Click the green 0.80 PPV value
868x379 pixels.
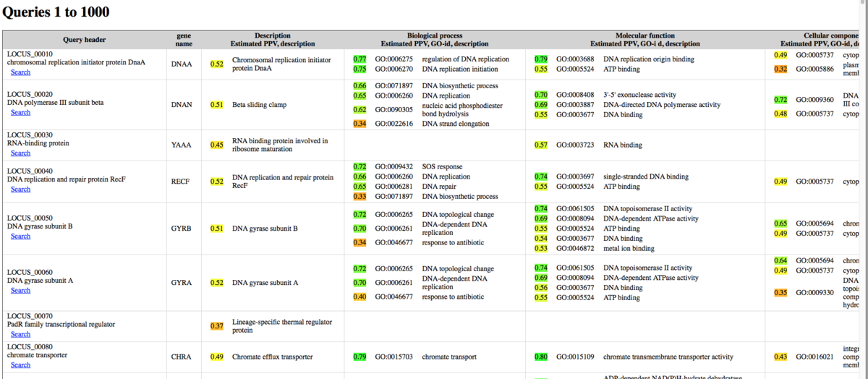click(x=541, y=357)
